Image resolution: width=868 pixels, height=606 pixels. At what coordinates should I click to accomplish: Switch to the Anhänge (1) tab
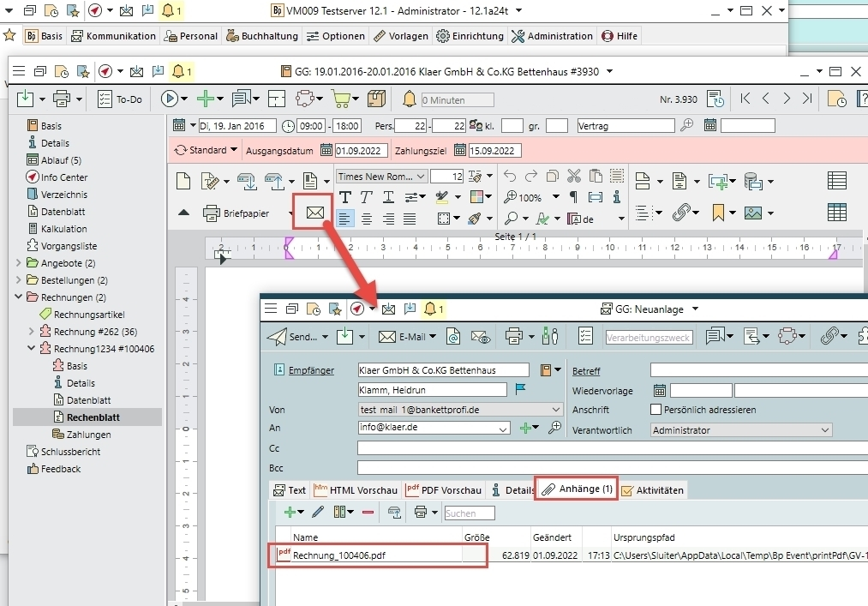[577, 489]
